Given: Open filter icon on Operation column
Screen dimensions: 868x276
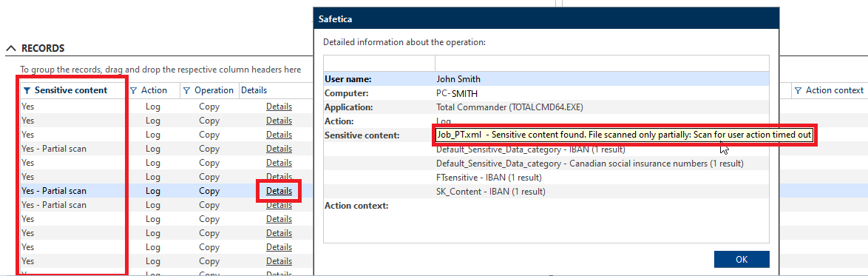Looking at the screenshot, I should [186, 90].
